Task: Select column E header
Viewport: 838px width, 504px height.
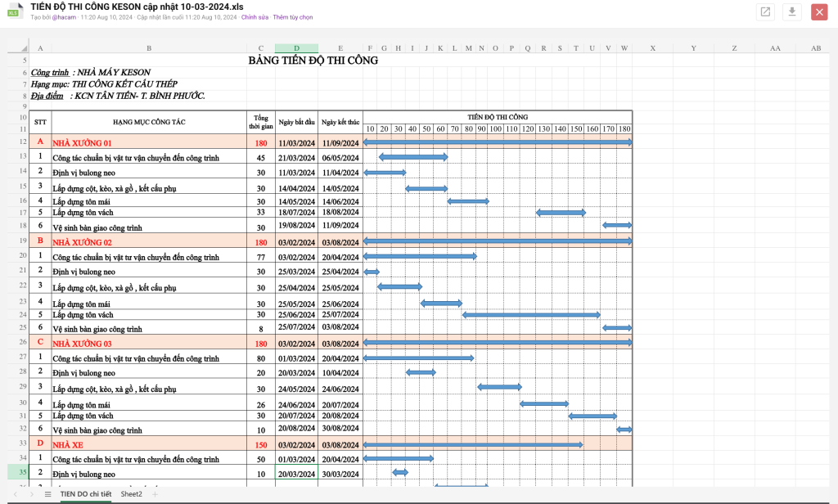Action: 340,48
